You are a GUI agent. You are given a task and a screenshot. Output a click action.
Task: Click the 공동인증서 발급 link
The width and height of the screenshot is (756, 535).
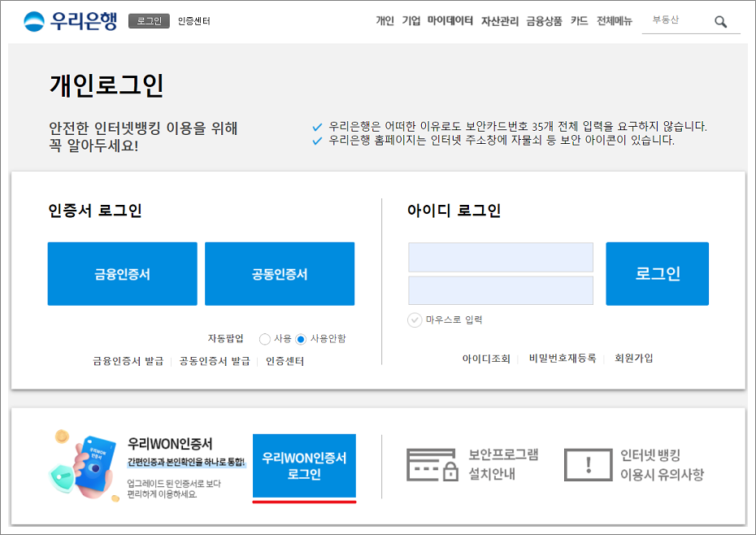pos(215,361)
